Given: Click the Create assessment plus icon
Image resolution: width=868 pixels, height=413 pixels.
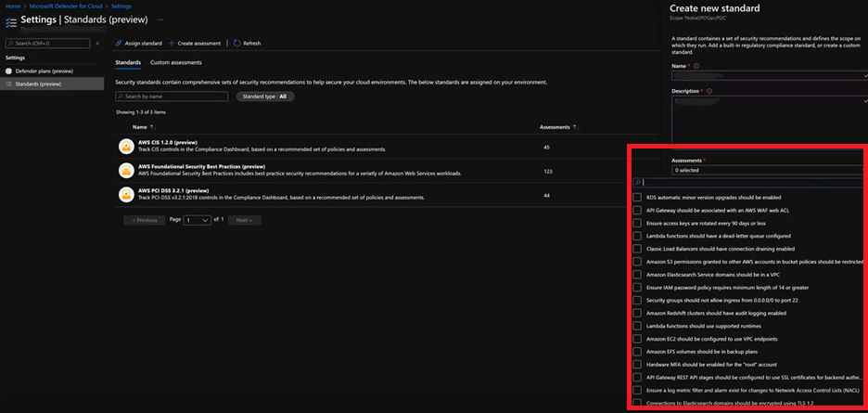Looking at the screenshot, I should 172,44.
